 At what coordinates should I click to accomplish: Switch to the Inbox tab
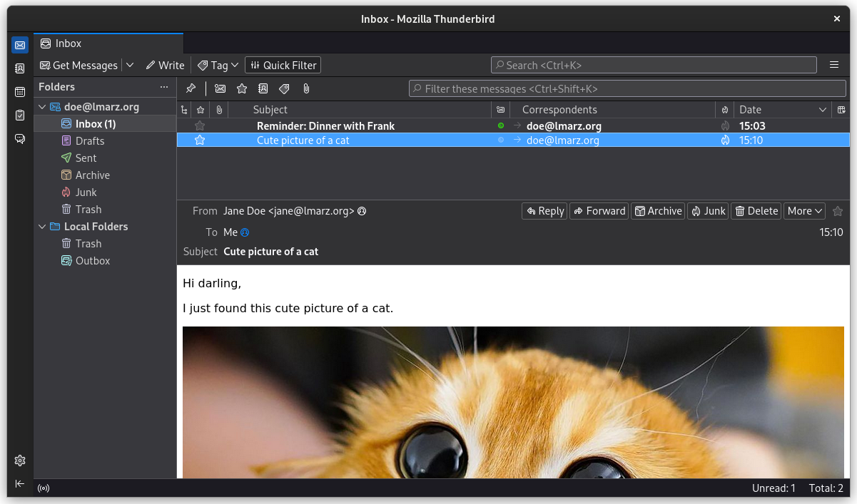pos(108,43)
